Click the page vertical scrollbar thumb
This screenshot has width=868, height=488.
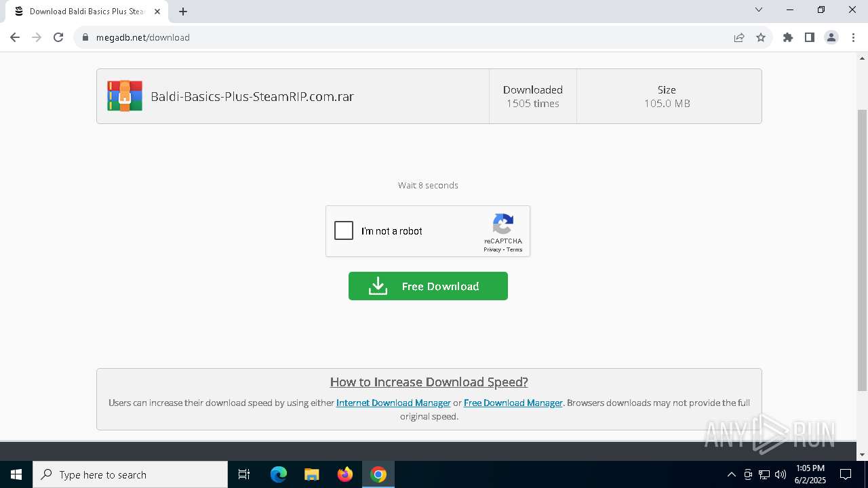tap(862, 249)
